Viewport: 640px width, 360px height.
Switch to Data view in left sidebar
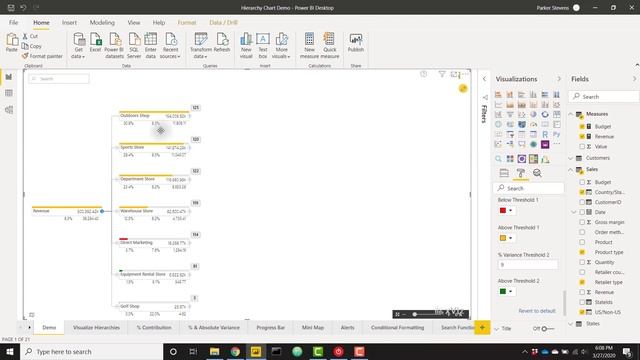(x=9, y=93)
